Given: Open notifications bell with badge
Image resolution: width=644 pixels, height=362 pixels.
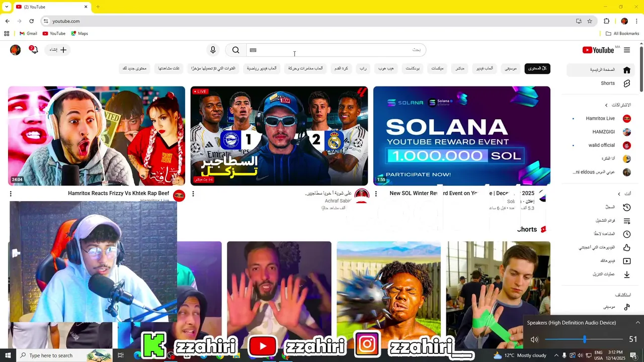Looking at the screenshot, I should point(34,50).
